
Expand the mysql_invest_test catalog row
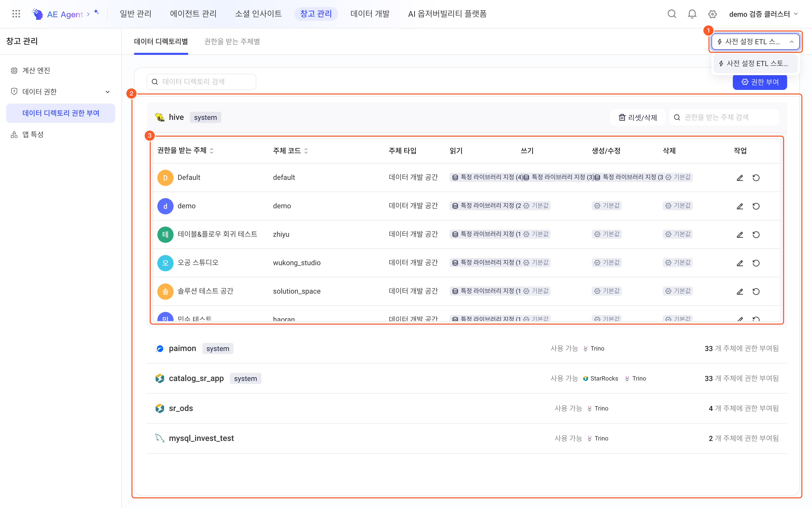pyautogui.click(x=466, y=438)
